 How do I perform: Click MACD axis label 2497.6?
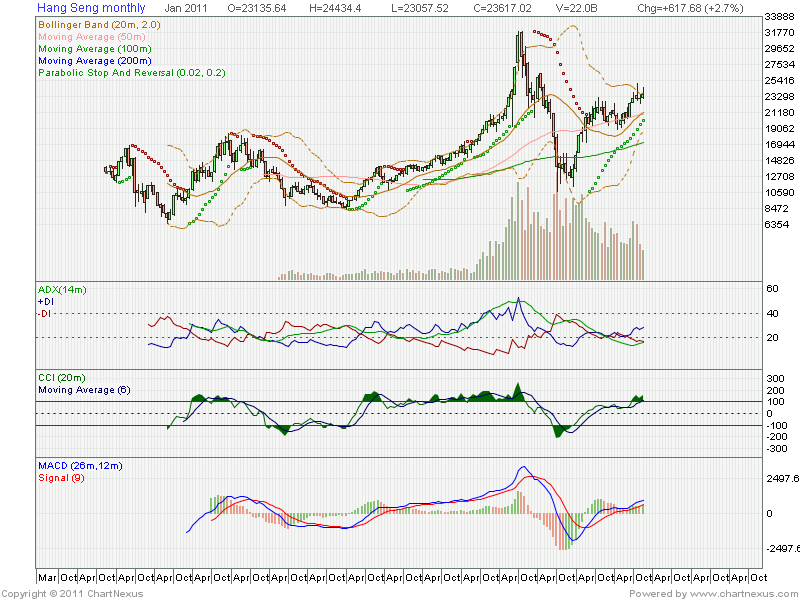click(783, 479)
